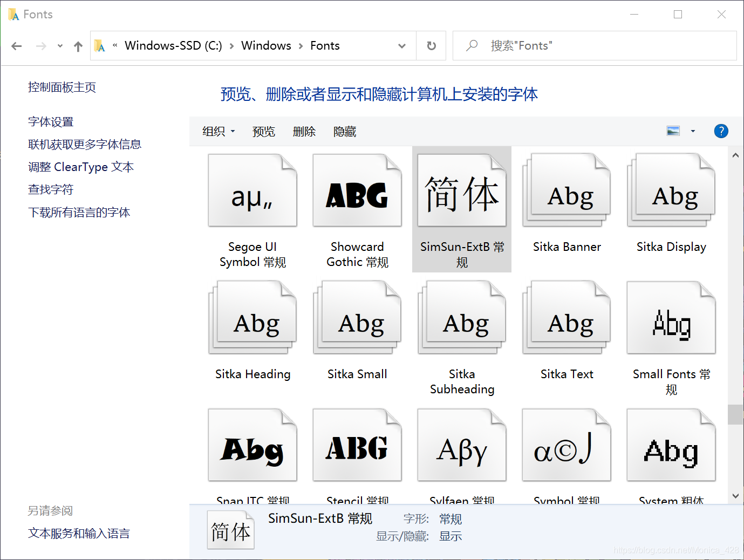Image resolution: width=744 pixels, height=560 pixels.
Task: Select the Small Fonts 常规 icon
Action: [671, 317]
